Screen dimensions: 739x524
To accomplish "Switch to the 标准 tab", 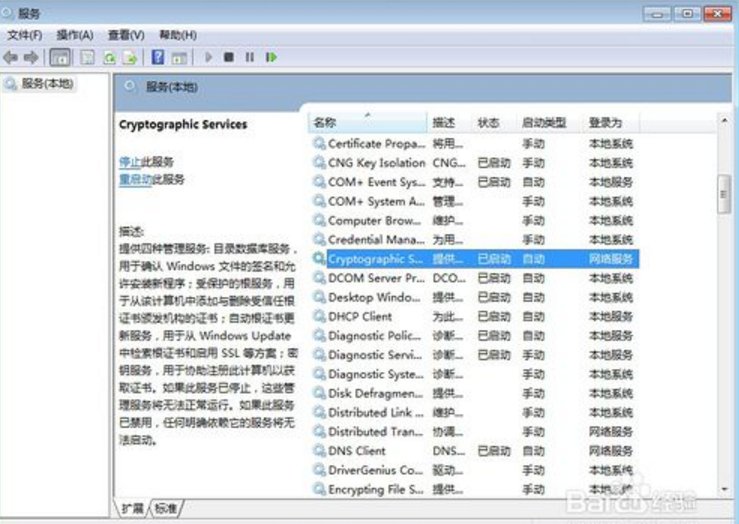I will point(166,508).
